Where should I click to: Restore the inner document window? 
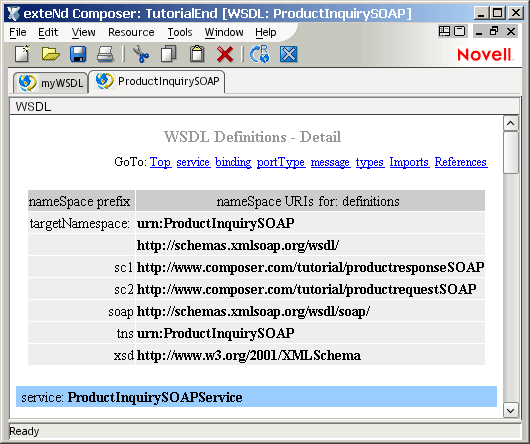click(x=494, y=31)
